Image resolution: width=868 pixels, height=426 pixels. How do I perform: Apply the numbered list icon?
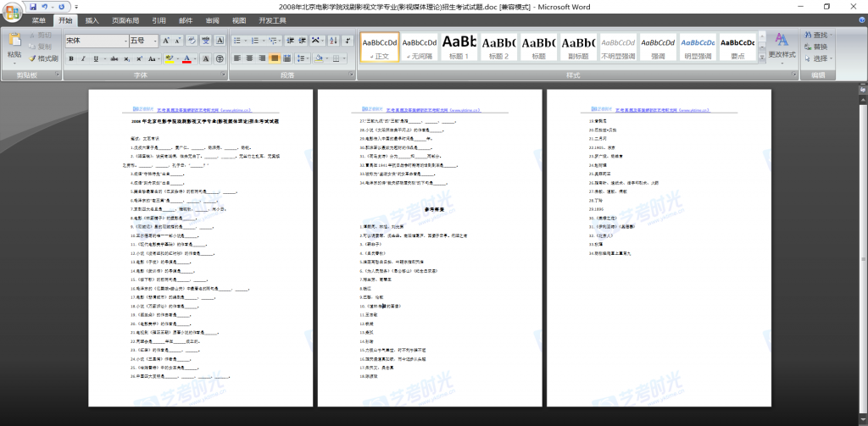coord(258,40)
